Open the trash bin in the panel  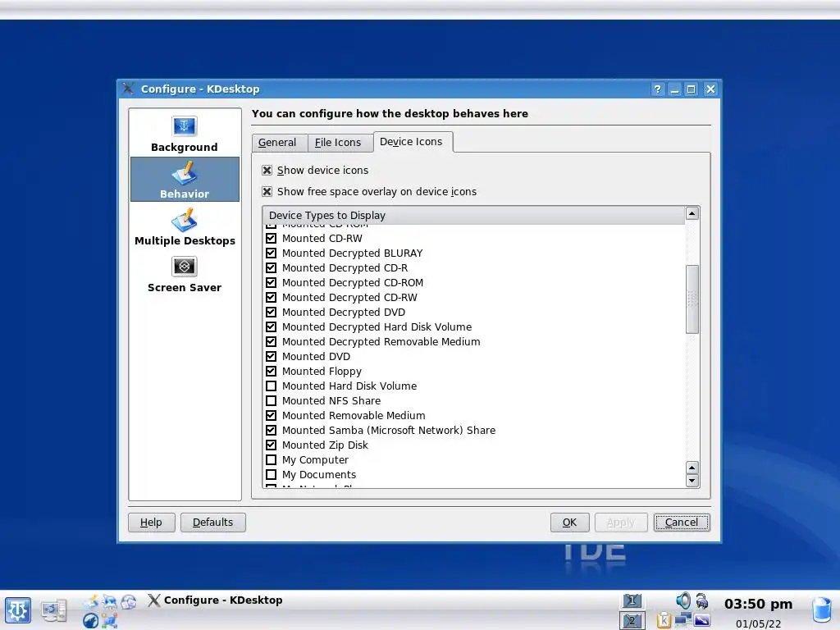[x=822, y=610]
